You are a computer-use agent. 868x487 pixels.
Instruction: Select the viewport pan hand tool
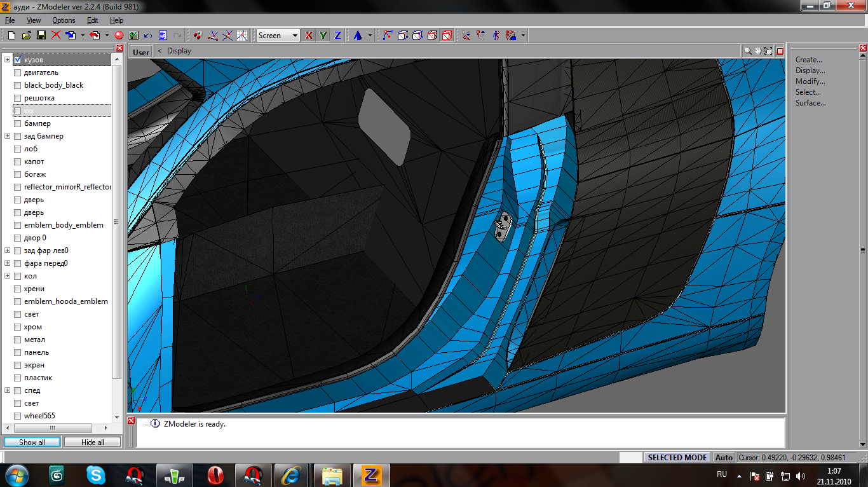tap(758, 51)
